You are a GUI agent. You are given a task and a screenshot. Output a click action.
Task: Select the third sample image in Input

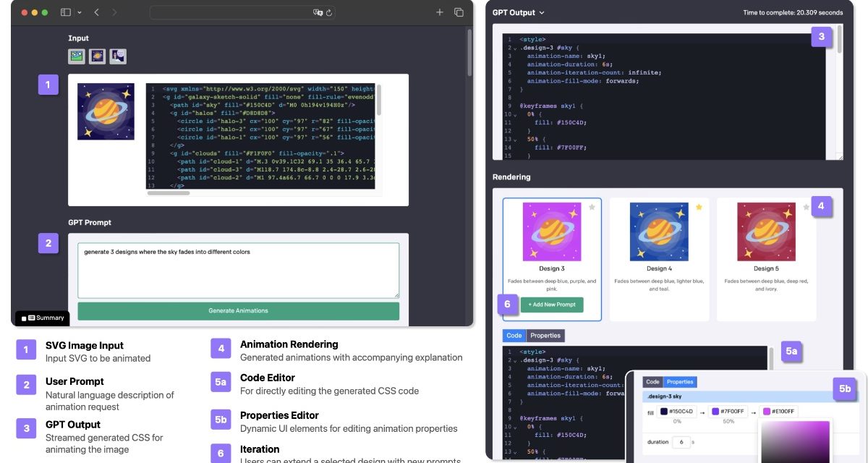[x=117, y=56]
